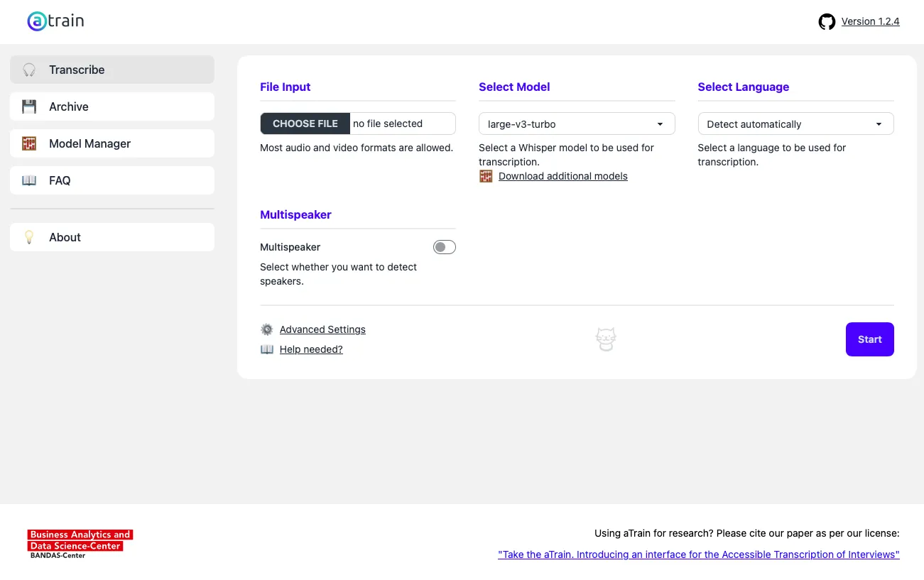Enable the Multispeaker toggle
Viewport: 924px width, 580px height.
(445, 247)
